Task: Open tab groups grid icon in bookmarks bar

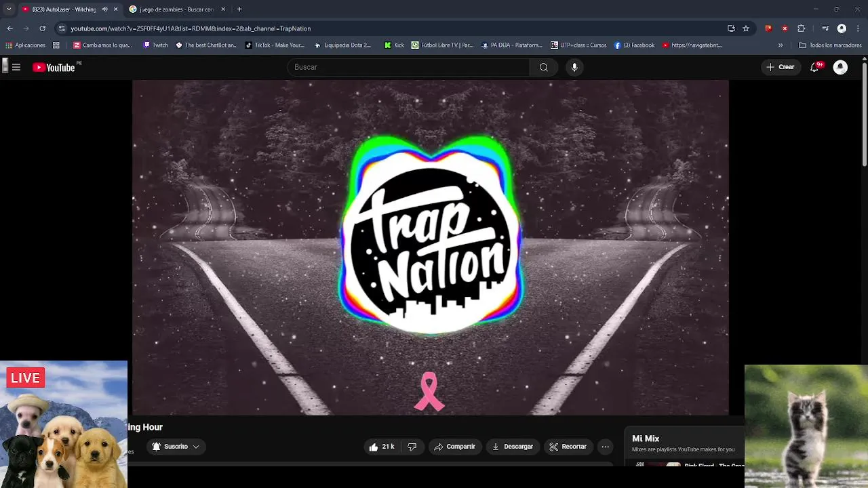Action: pos(56,45)
